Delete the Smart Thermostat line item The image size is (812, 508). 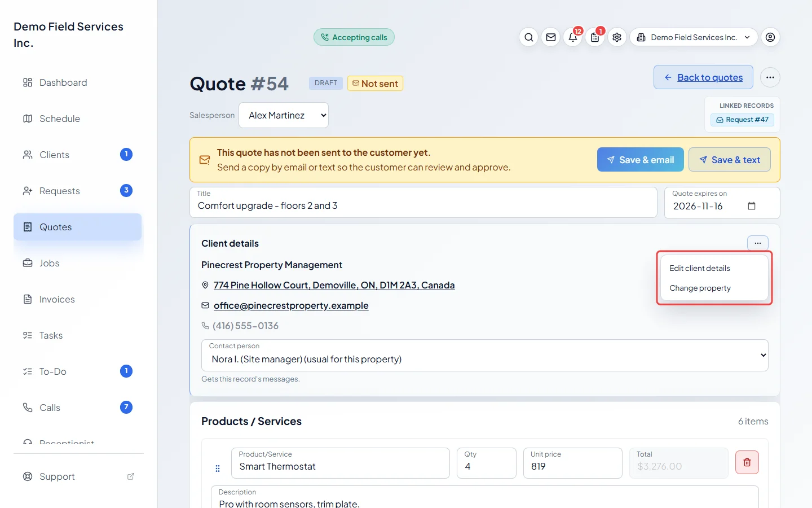pos(747,462)
